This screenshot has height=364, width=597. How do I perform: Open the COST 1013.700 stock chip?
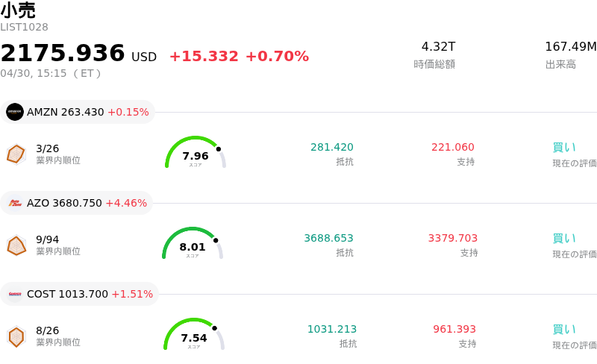point(81,294)
